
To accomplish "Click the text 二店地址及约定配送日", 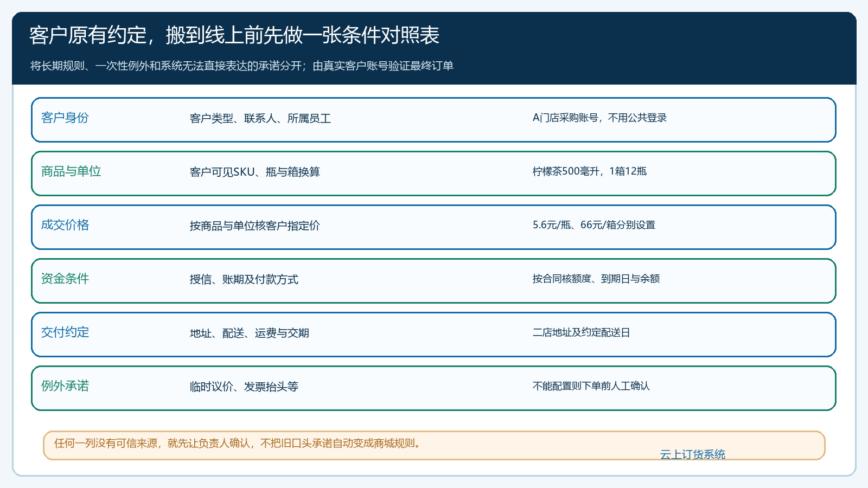I will point(582,332).
